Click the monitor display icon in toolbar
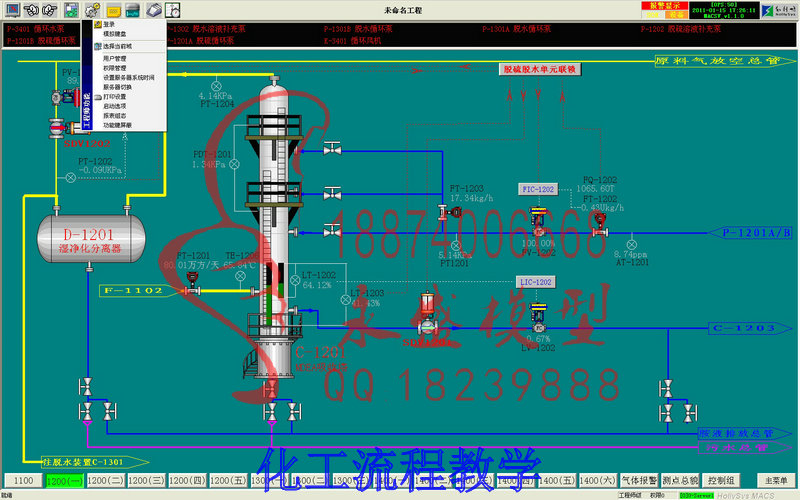 pos(12,9)
